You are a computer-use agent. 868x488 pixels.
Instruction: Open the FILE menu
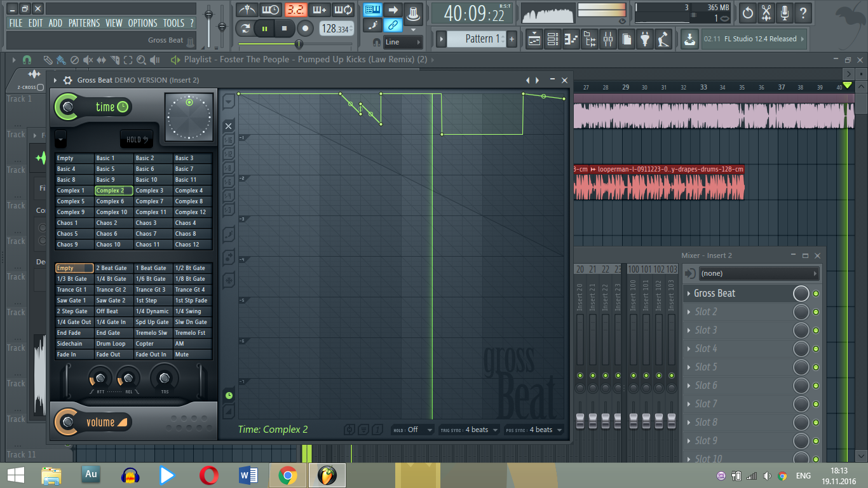(x=16, y=24)
